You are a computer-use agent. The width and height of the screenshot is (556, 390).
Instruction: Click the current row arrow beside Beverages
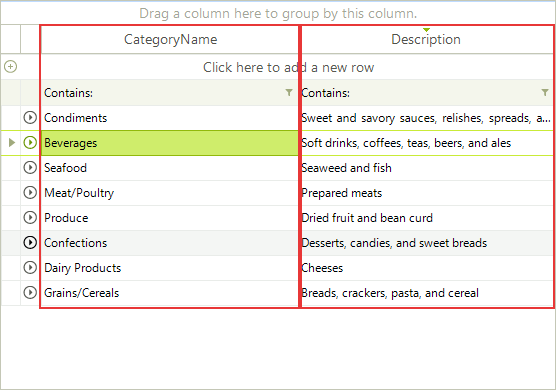pyautogui.click(x=12, y=143)
